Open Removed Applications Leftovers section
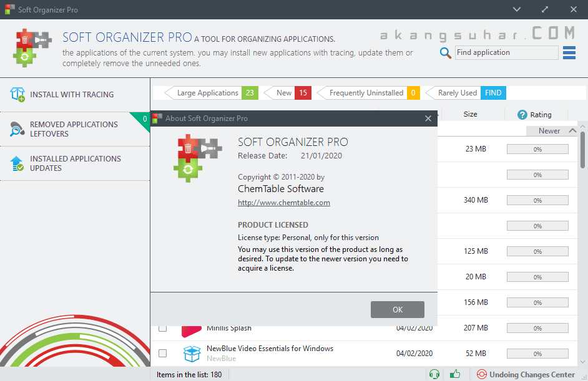 pos(75,129)
